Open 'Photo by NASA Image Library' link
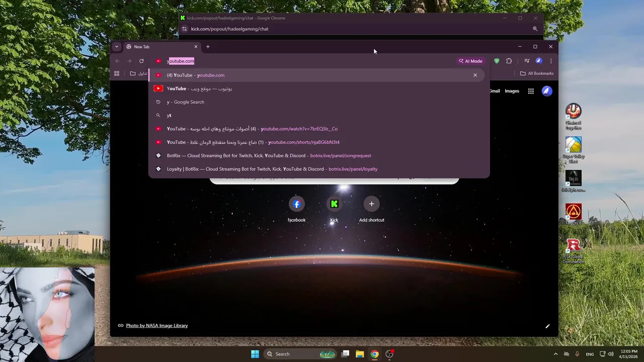 (x=156, y=325)
